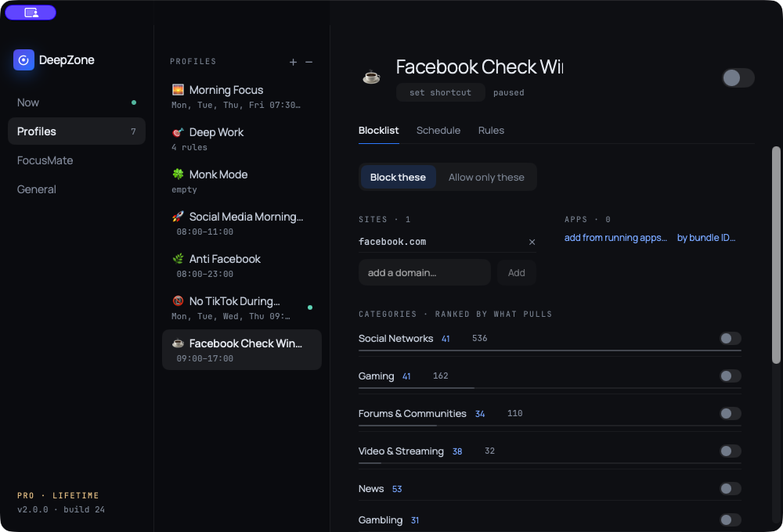Screen dimensions: 783x532
Task: Open the FocusMate sidebar section
Action: (x=77, y=160)
